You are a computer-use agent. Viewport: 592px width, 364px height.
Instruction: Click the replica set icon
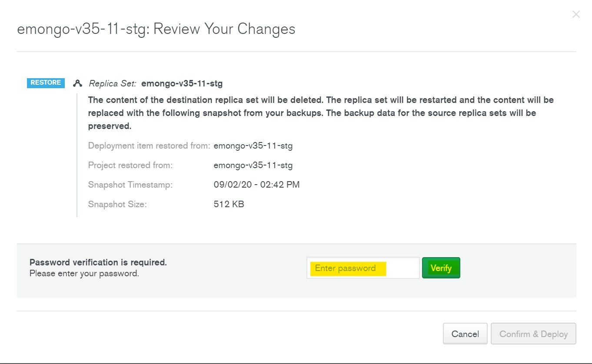pyautogui.click(x=78, y=83)
